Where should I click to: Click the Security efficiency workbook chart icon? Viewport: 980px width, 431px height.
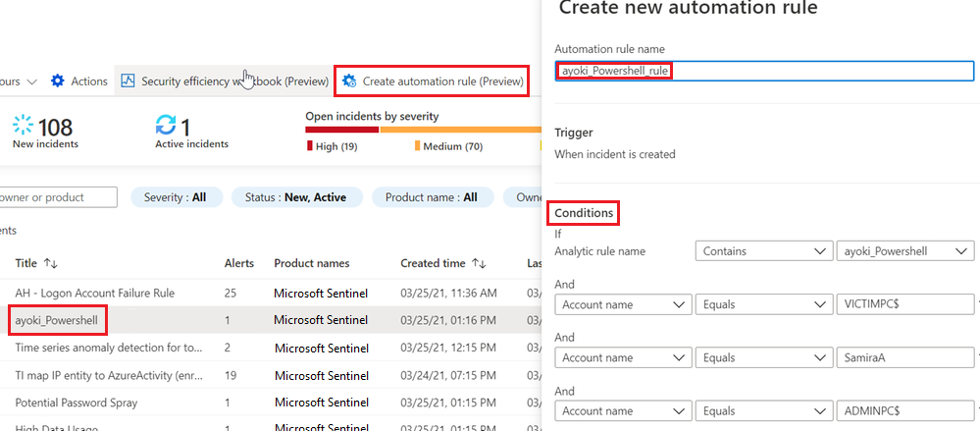pos(129,81)
